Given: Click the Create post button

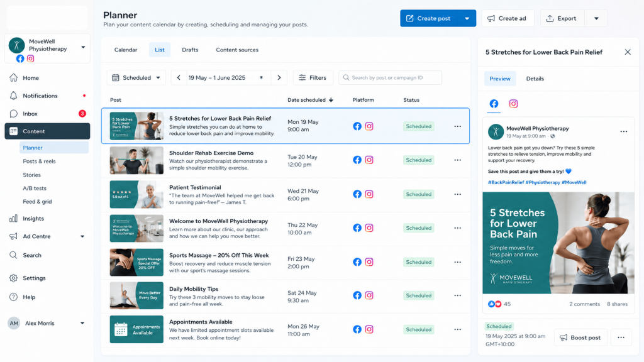Looking at the screenshot, I should click(x=429, y=18).
